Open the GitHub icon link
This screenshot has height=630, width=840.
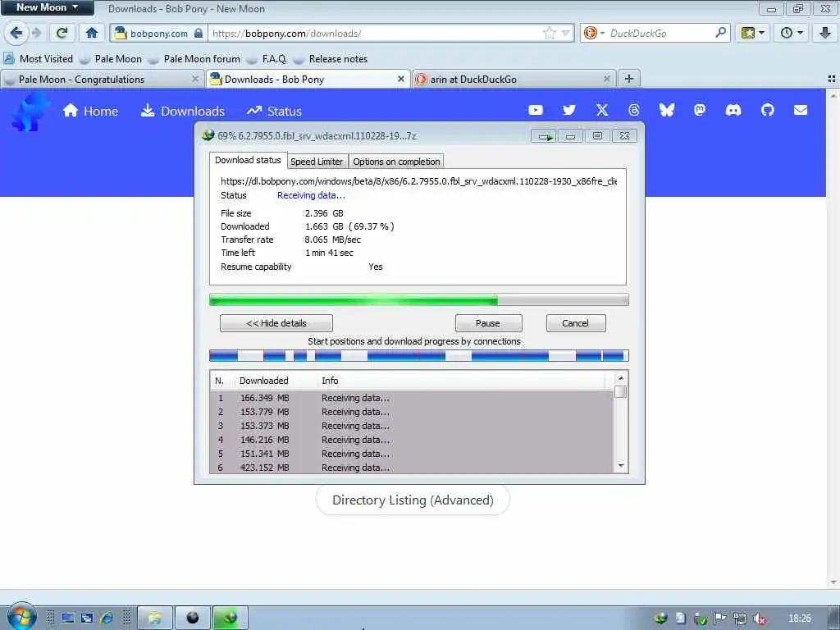[767, 110]
